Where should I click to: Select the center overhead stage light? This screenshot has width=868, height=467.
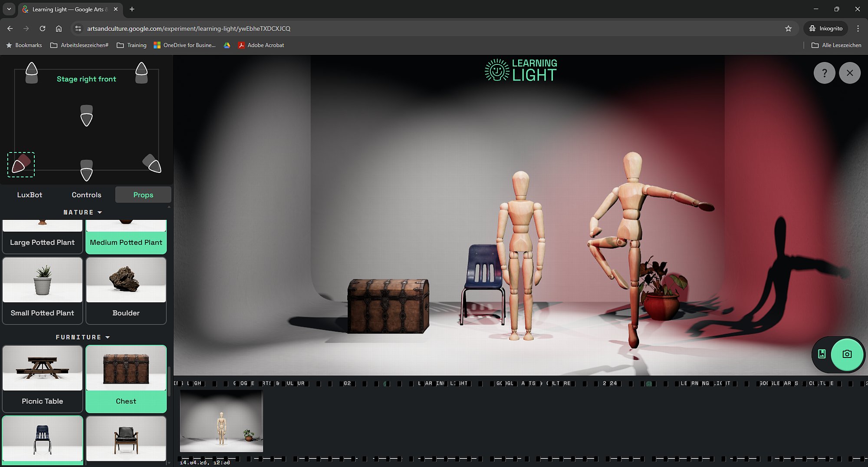click(x=87, y=116)
